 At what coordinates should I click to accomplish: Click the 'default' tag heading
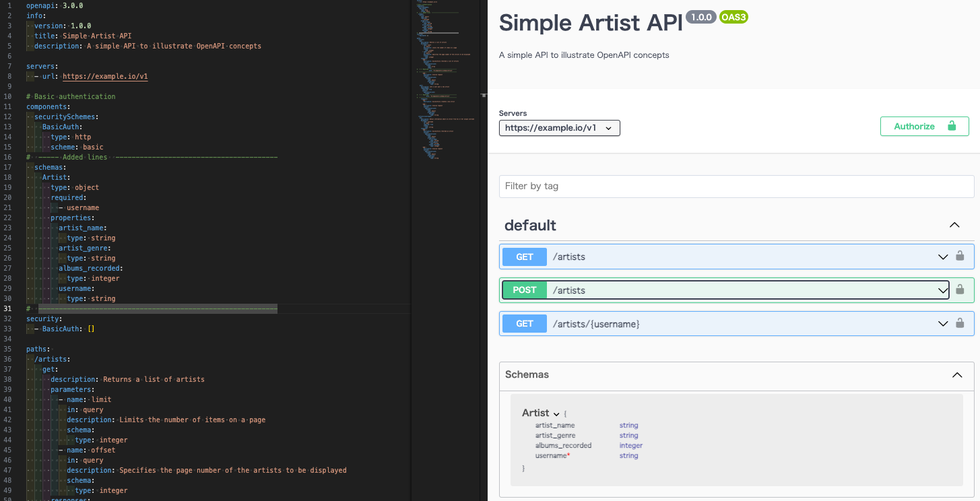pyautogui.click(x=530, y=225)
